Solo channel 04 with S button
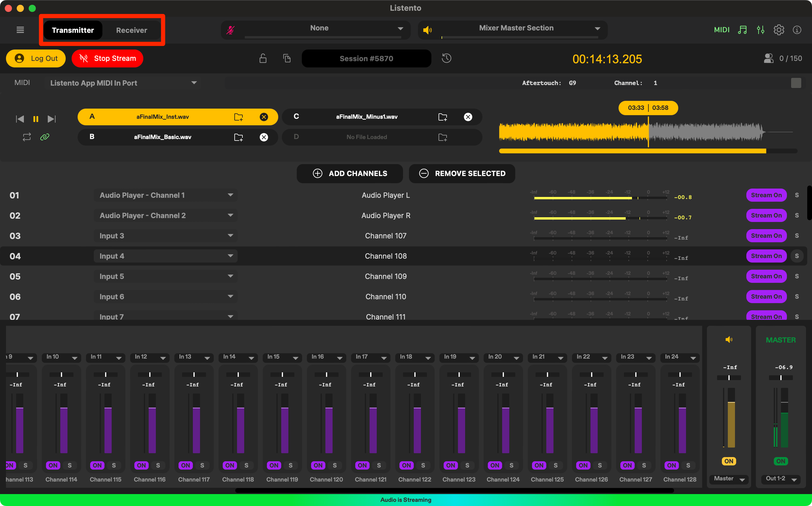 [x=796, y=256]
